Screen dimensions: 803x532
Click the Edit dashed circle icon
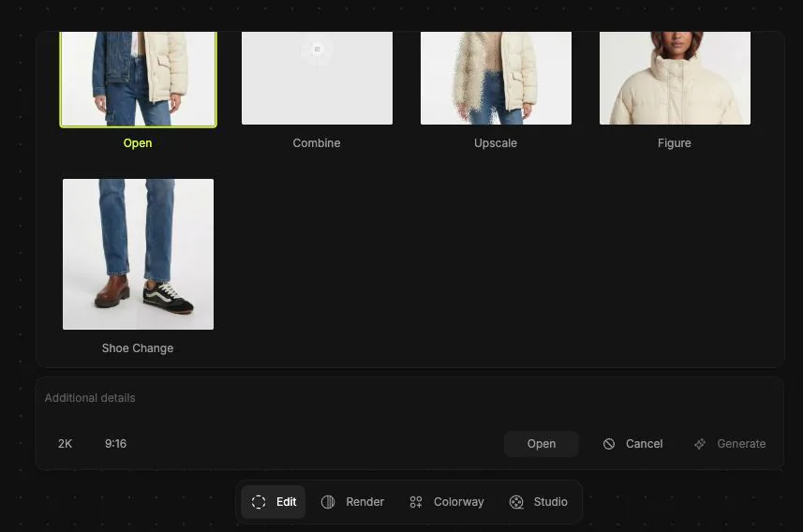[x=259, y=502]
